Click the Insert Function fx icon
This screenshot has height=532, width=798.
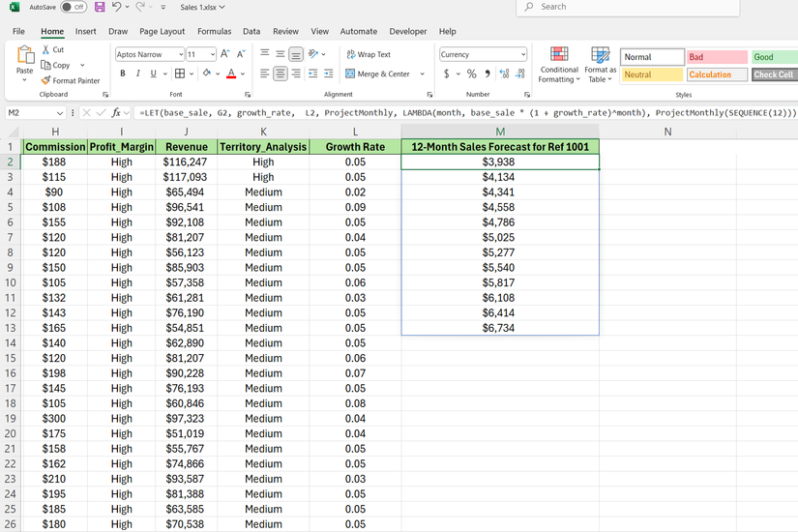pos(116,113)
